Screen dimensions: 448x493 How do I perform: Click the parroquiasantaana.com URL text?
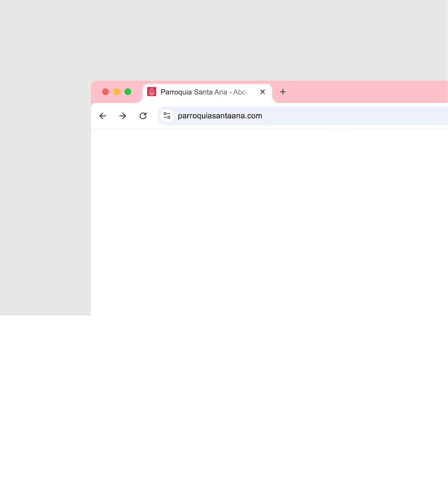click(x=220, y=116)
